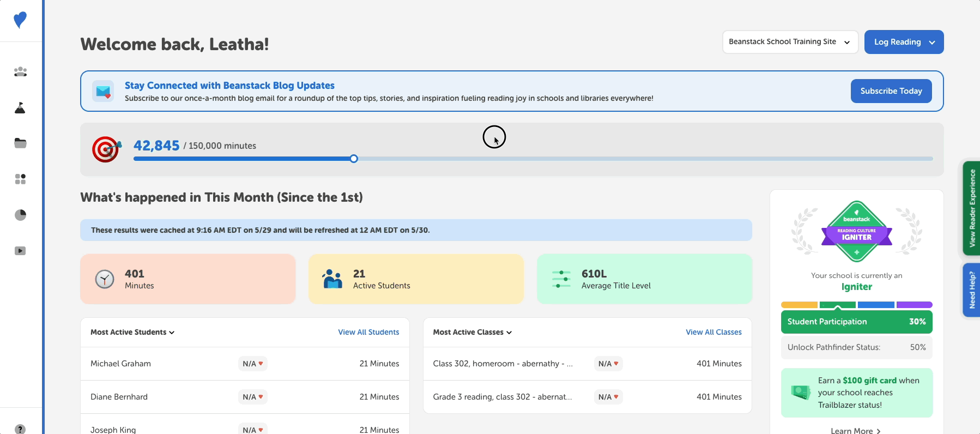Click Subscribe Today button
Screen dimensions: 980x434
891,91
